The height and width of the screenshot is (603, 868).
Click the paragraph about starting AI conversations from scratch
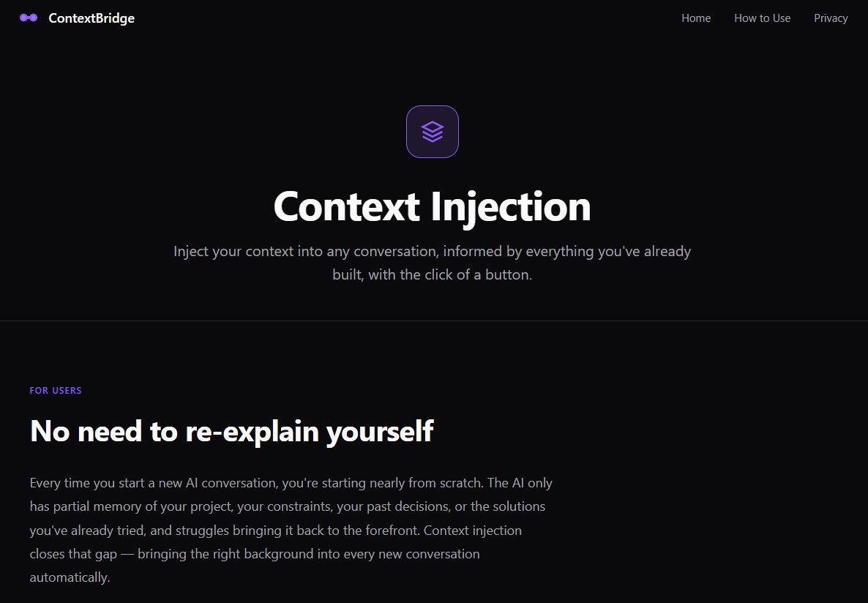(291, 529)
